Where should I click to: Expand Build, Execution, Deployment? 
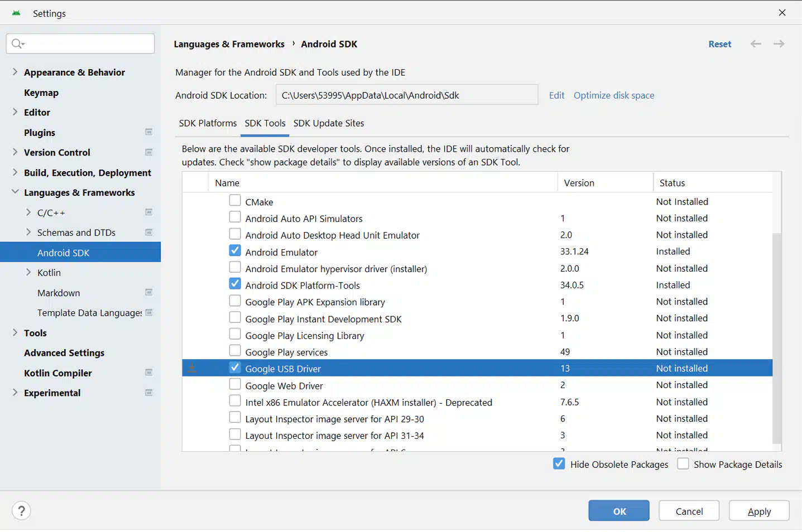tap(15, 172)
